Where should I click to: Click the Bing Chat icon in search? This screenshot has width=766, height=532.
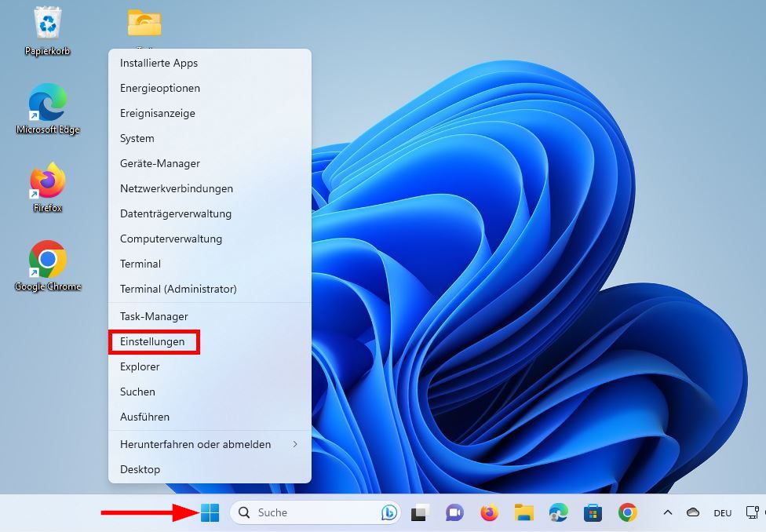pos(388,512)
